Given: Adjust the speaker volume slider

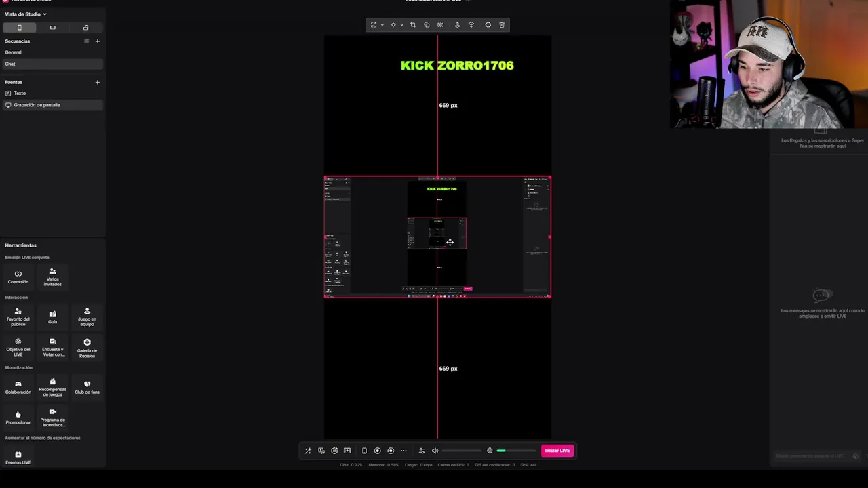Looking at the screenshot, I should 462,451.
